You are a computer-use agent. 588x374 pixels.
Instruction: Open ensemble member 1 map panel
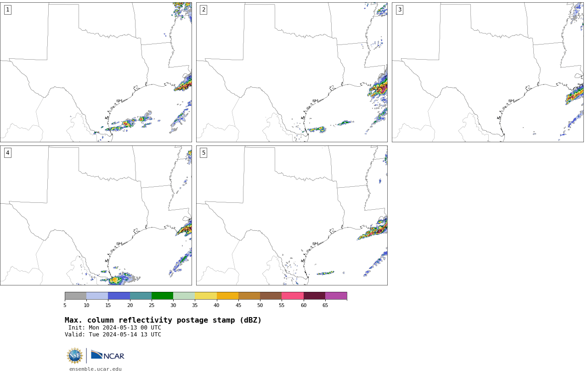pos(96,72)
